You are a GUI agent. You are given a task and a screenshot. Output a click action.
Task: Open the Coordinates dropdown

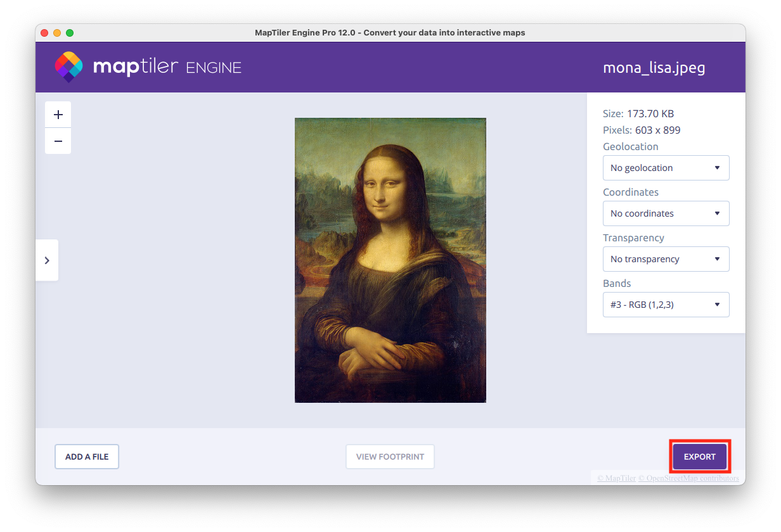pyautogui.click(x=666, y=213)
